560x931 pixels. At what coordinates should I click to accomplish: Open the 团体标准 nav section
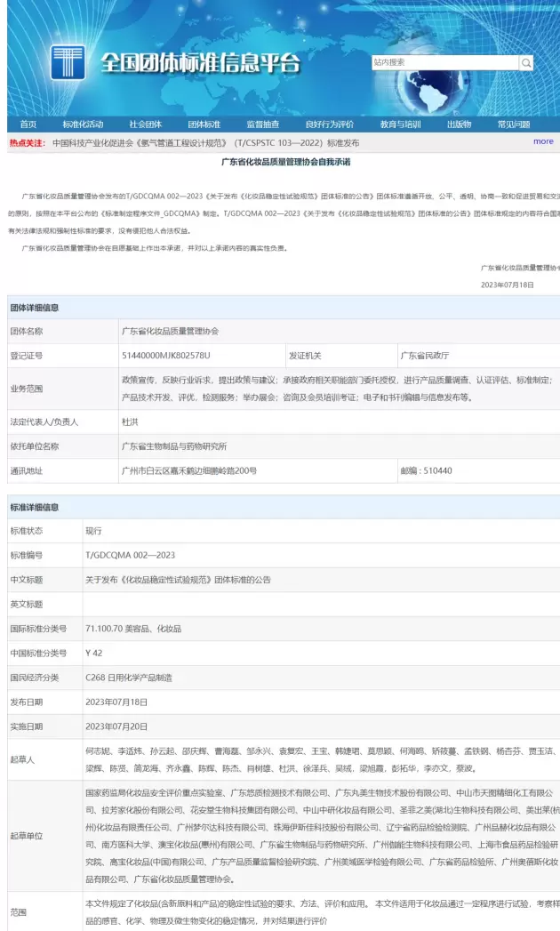(x=204, y=124)
